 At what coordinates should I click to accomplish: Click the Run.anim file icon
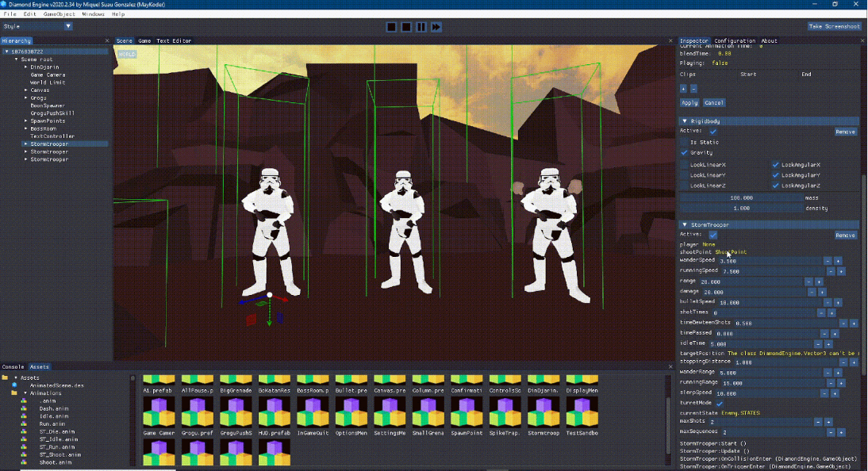tap(24, 424)
